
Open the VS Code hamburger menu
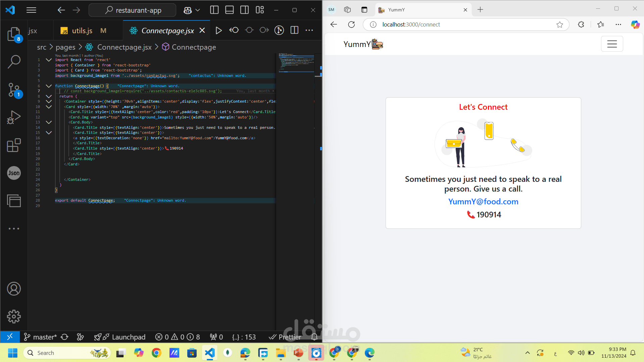tap(31, 10)
